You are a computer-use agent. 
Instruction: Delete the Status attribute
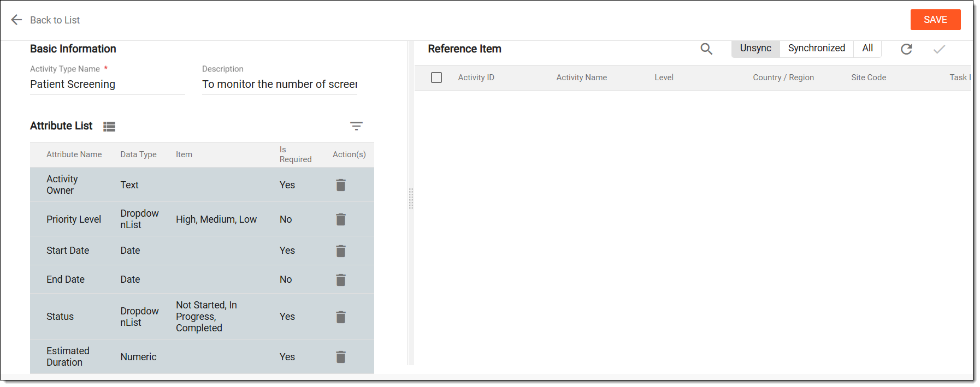tap(341, 317)
